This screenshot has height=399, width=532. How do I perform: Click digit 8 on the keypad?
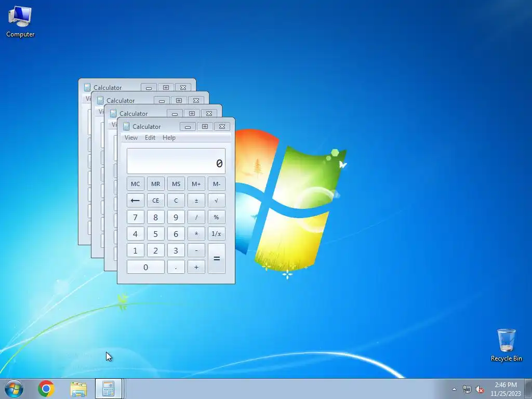click(156, 217)
